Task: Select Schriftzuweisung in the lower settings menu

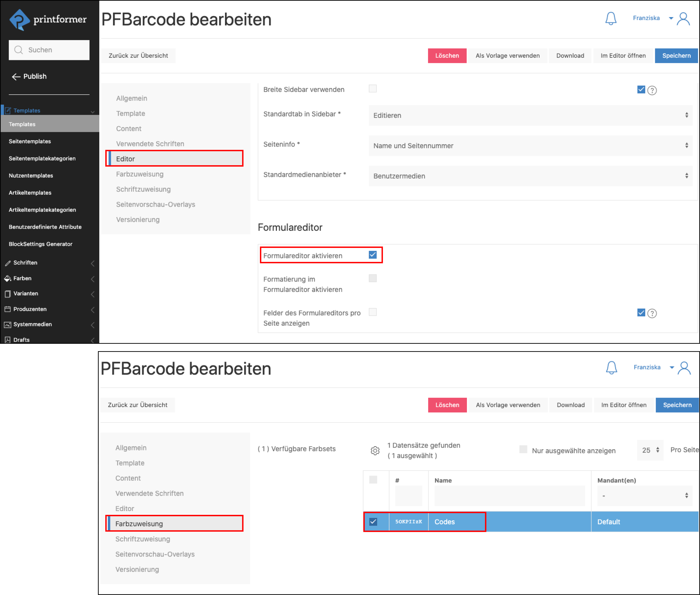Action: pyautogui.click(x=143, y=539)
